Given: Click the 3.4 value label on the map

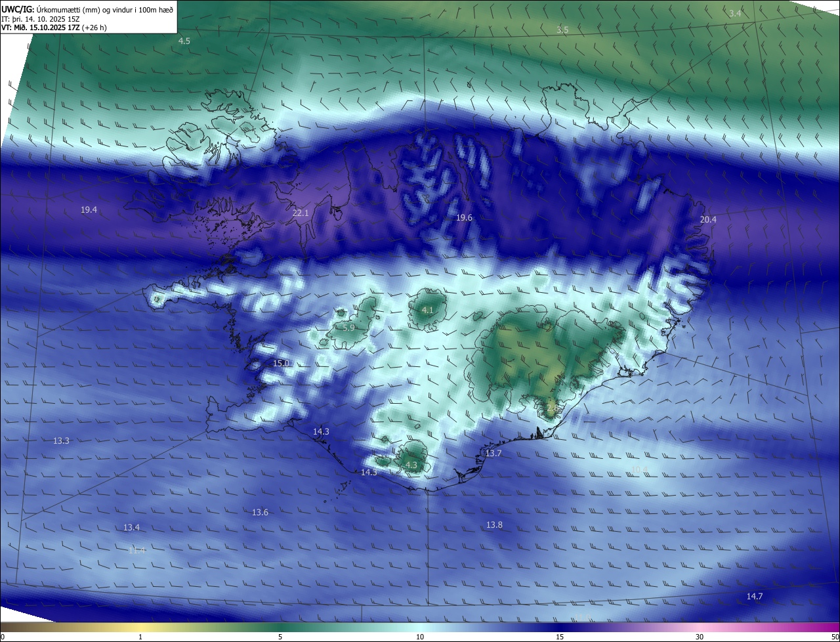Looking at the screenshot, I should [735, 14].
